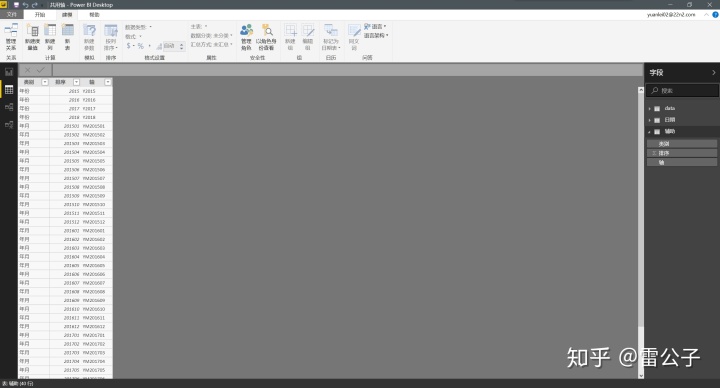Click in the Fields pane search box

[x=682, y=90]
